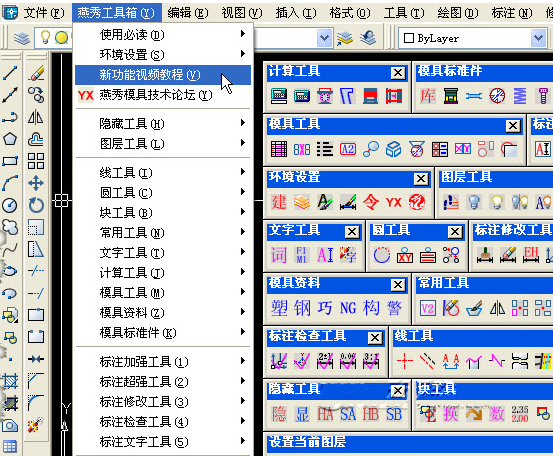Expand the 使用必读(D) submenu

pos(163,35)
